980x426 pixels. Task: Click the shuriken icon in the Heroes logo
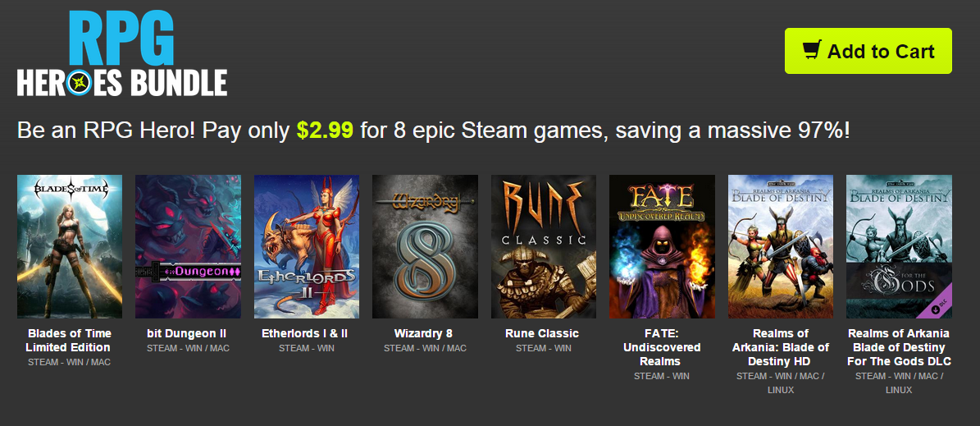pyautogui.click(x=80, y=83)
